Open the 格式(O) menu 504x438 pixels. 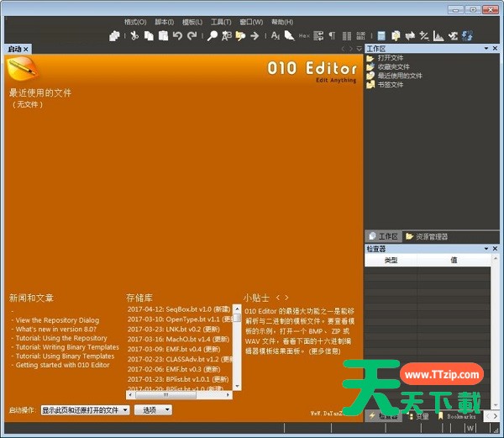(135, 22)
